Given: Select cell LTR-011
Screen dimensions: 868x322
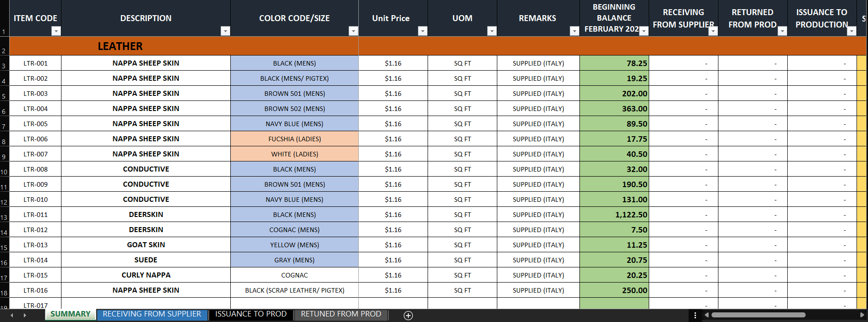Looking at the screenshot, I should tap(35, 215).
